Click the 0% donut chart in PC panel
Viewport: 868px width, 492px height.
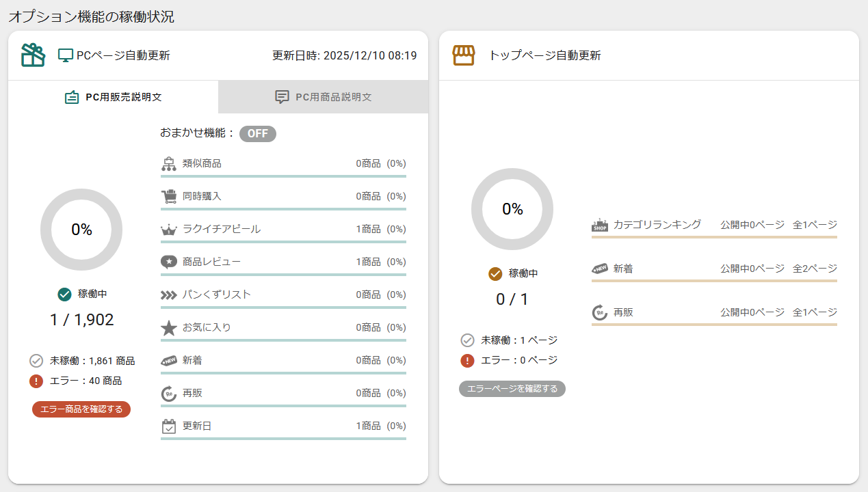(81, 230)
